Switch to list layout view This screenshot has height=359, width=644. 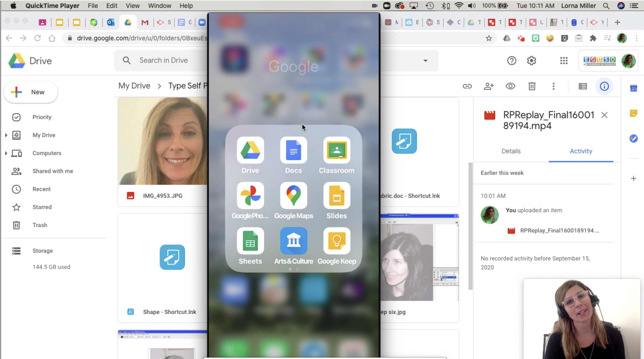click(x=583, y=86)
